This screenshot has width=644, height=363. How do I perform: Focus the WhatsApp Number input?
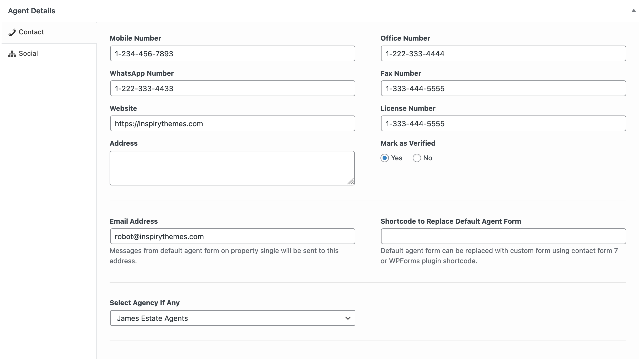point(233,88)
